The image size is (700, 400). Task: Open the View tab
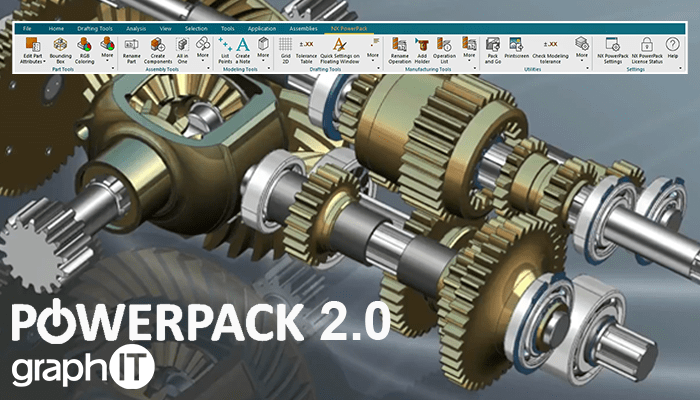(165, 29)
